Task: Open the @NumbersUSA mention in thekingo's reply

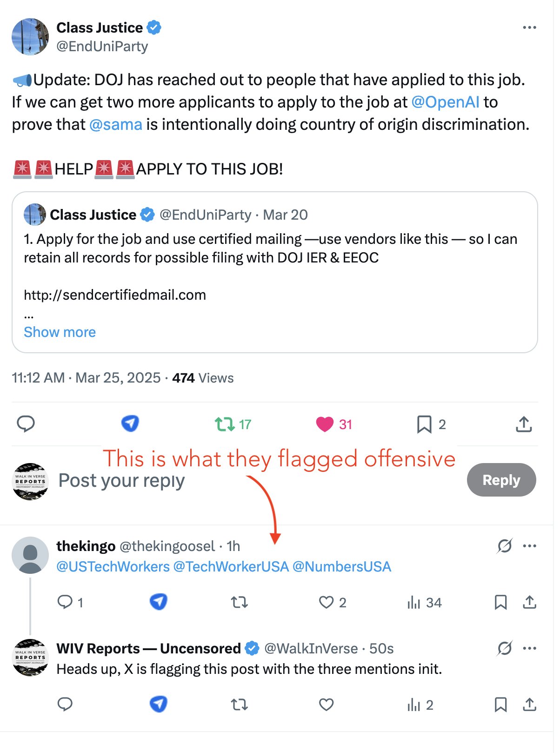Action: click(342, 566)
